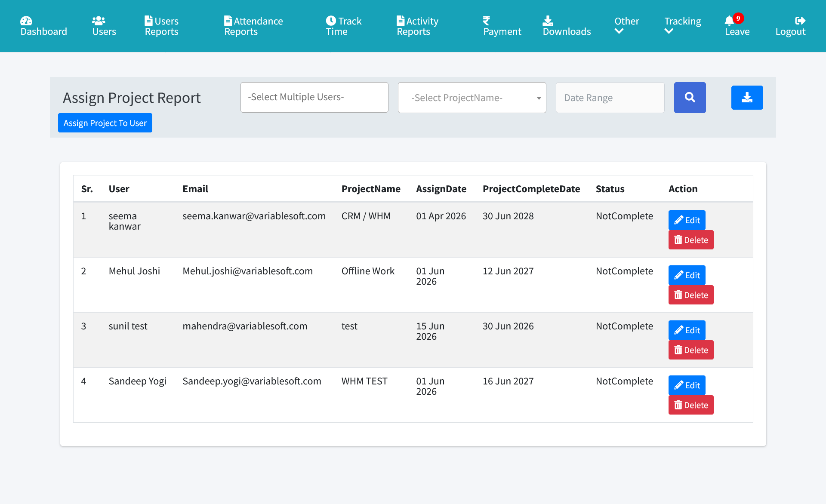Select email seema.kanwar@variablesoft.com
826x504 pixels.
254,216
